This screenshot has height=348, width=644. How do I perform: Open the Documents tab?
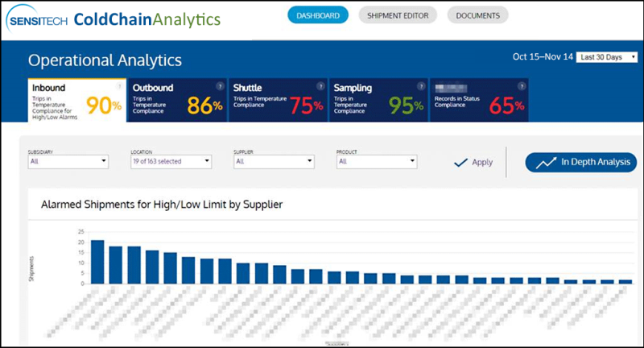point(477,15)
